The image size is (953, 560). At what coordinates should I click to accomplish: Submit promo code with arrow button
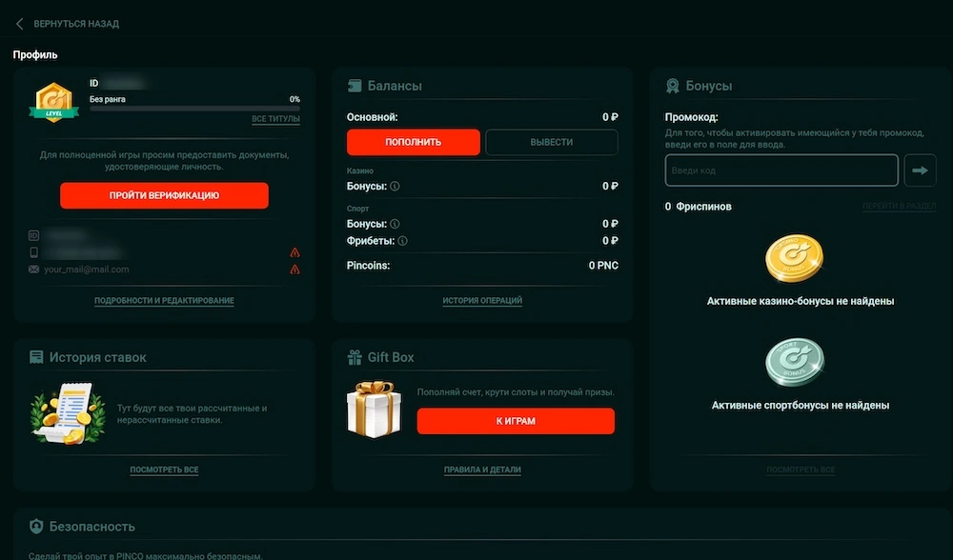pos(920,170)
